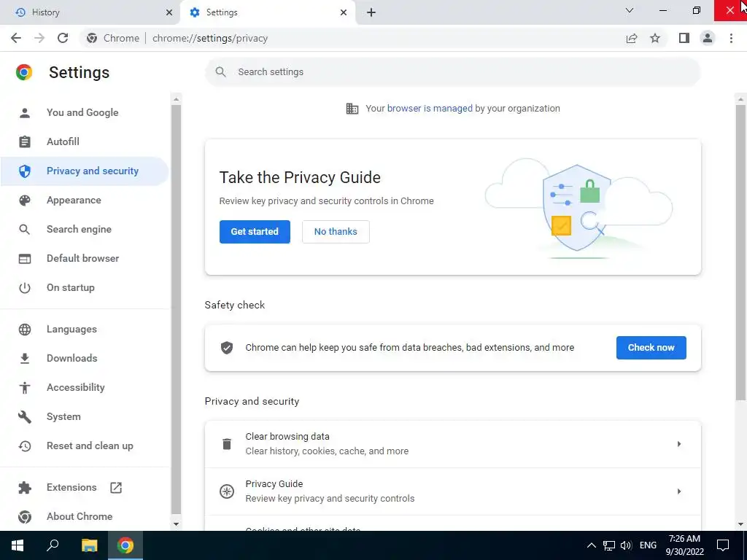Viewport: 747px width, 560px height.
Task: Click Get started for Privacy Guide
Action: point(255,232)
